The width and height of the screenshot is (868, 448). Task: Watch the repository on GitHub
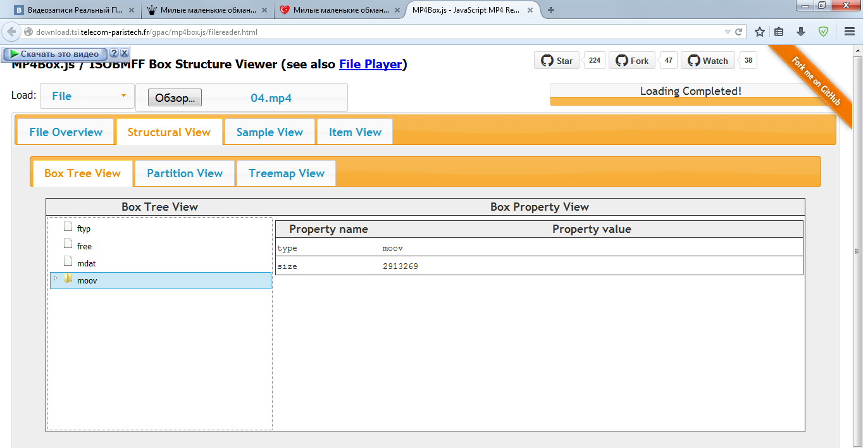point(708,61)
